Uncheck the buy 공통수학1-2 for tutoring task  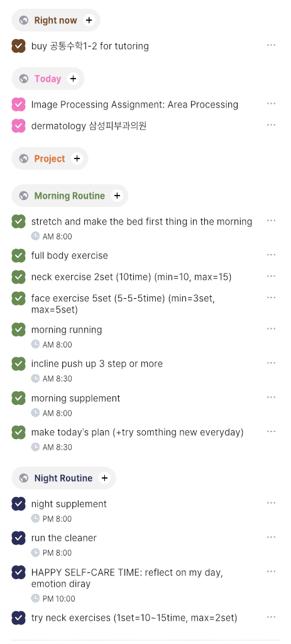tap(18, 46)
